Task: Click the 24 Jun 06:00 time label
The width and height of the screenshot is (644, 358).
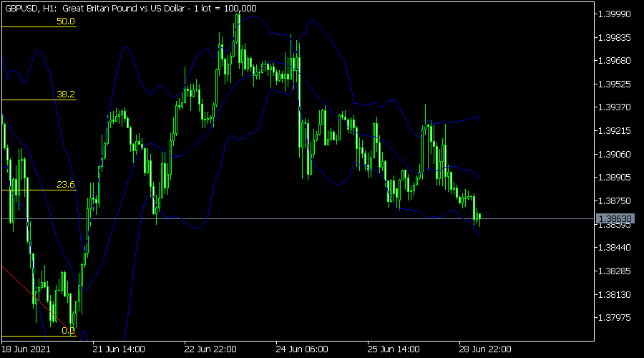Action: (302, 349)
